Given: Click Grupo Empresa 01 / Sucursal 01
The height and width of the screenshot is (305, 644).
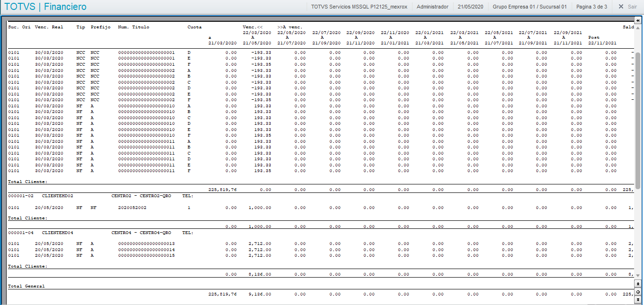Looking at the screenshot, I should (x=529, y=7).
